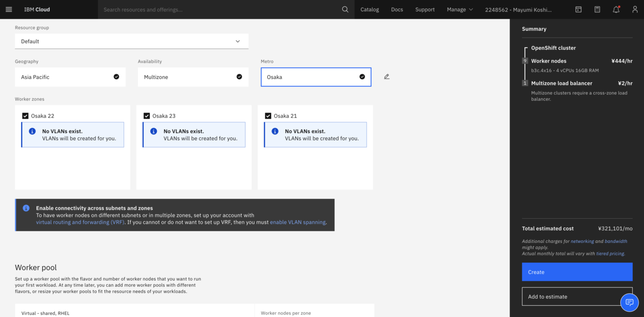Go to the Catalog menu

370,9
